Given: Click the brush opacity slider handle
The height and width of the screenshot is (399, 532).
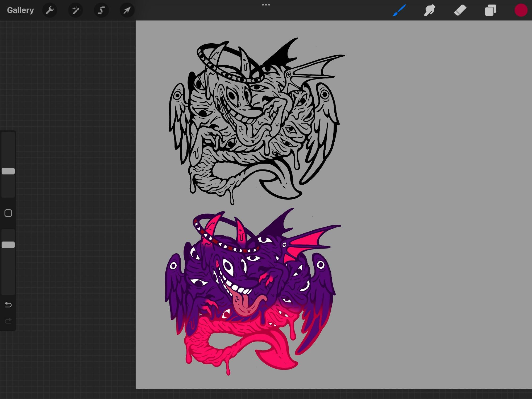Looking at the screenshot, I should [8, 245].
